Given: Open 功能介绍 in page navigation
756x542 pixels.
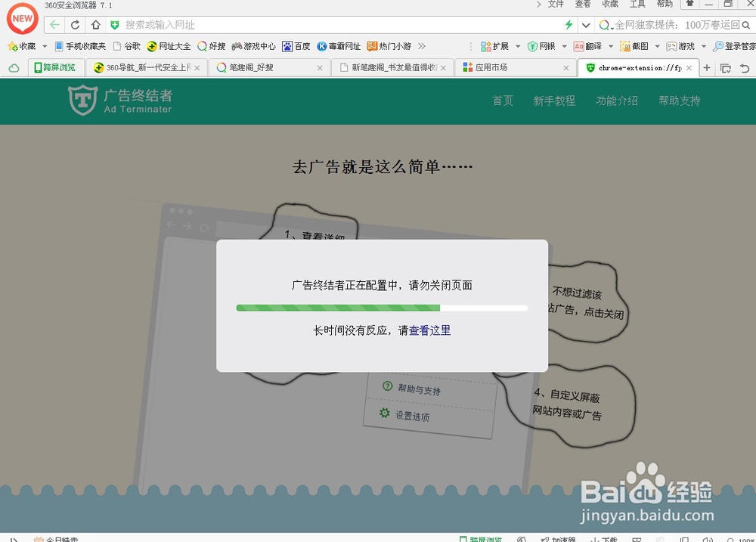Looking at the screenshot, I should 617,101.
